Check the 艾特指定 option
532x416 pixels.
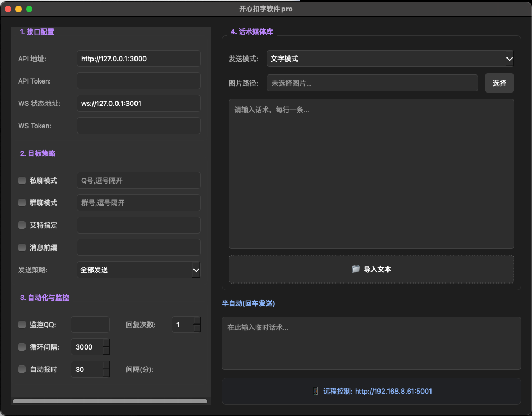[22, 225]
